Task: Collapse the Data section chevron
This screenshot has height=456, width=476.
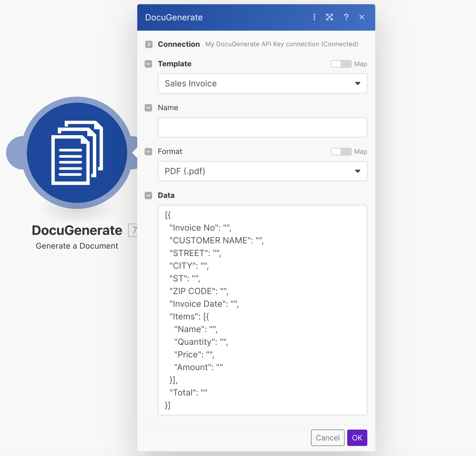Action: pos(149,196)
